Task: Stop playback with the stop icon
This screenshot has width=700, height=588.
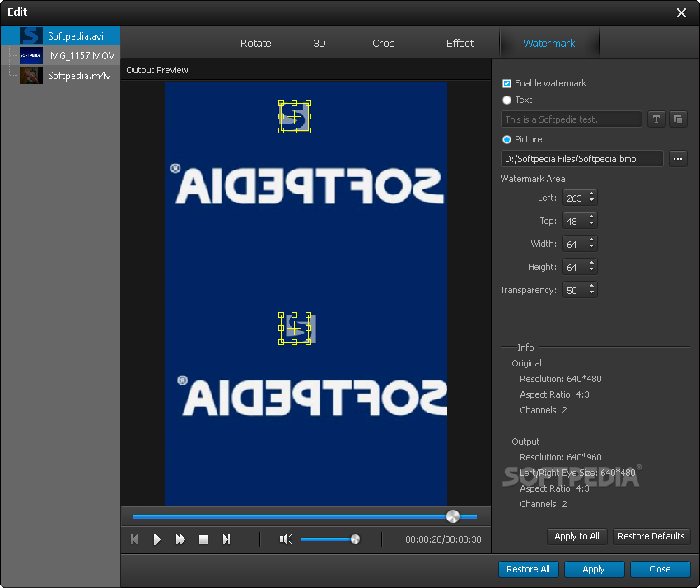Action: (203, 539)
